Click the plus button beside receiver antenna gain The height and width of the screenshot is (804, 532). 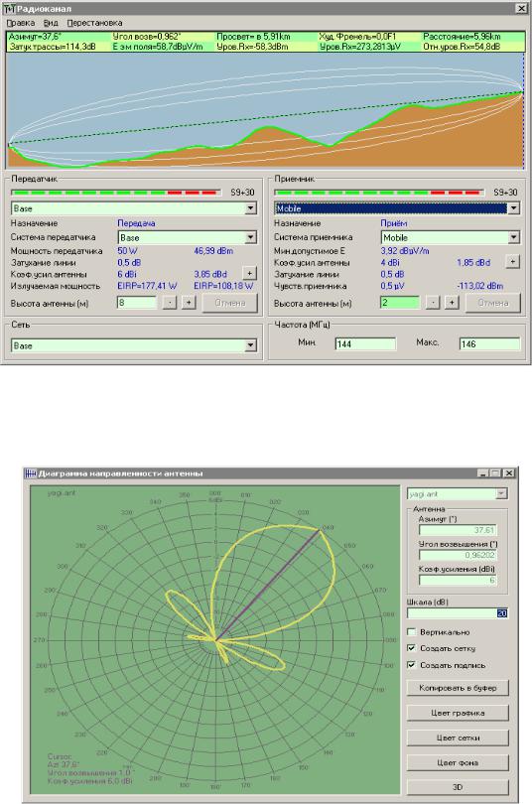tap(512, 261)
